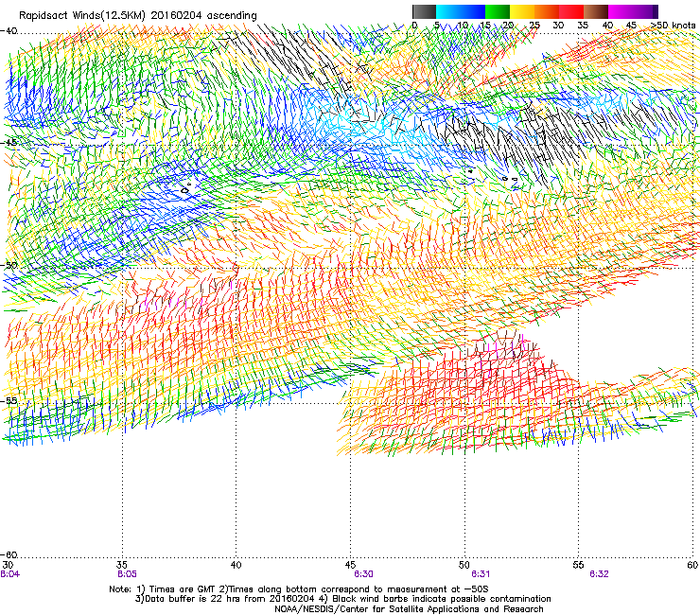Click the gray 0–5 knots legend segment
Viewport: 700px width, 615px height.
coord(424,11)
